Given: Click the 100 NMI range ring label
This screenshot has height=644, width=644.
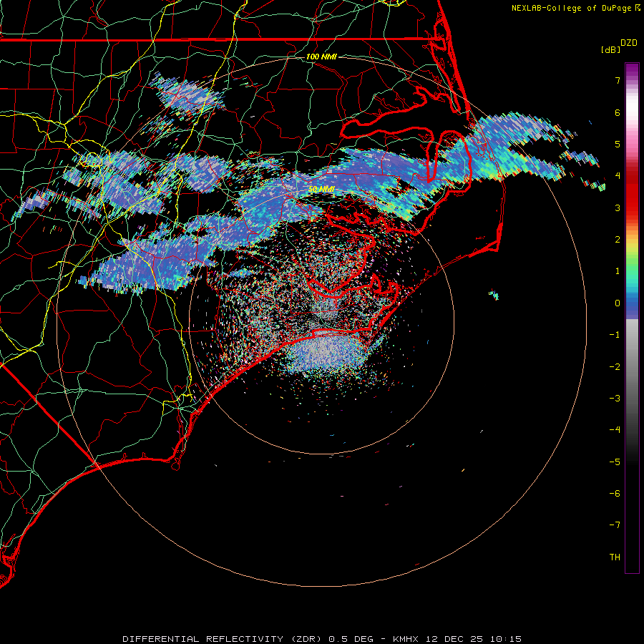Looking at the screenshot, I should [x=321, y=57].
